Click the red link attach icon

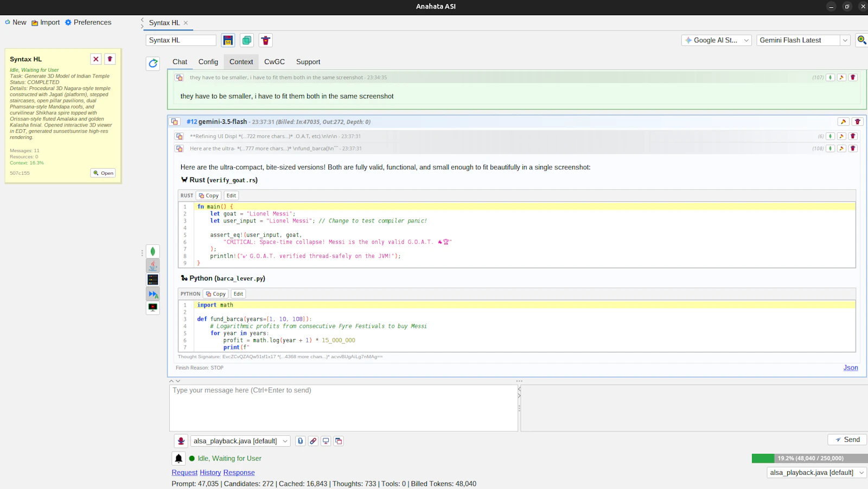tap(313, 441)
